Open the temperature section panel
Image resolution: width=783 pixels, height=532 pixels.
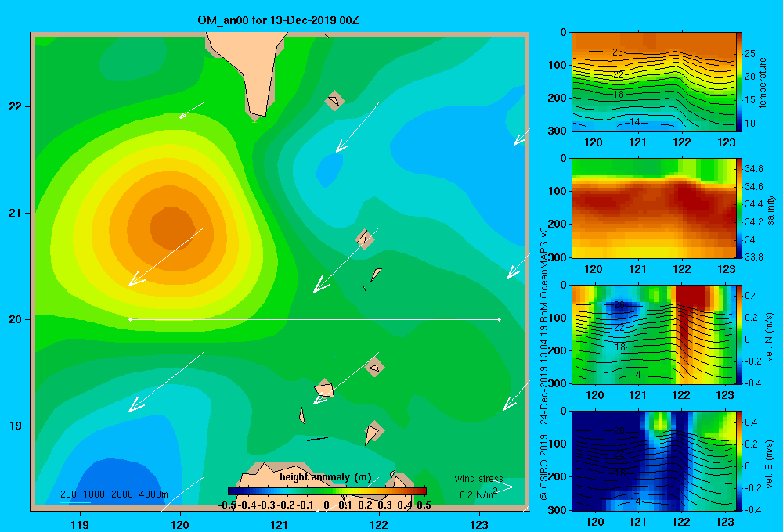(x=653, y=82)
